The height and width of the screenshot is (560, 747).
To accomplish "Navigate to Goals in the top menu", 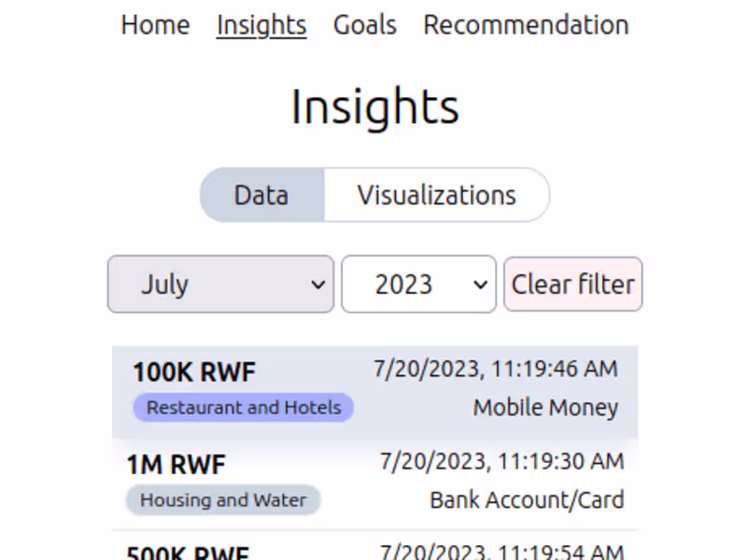I will click(x=364, y=25).
